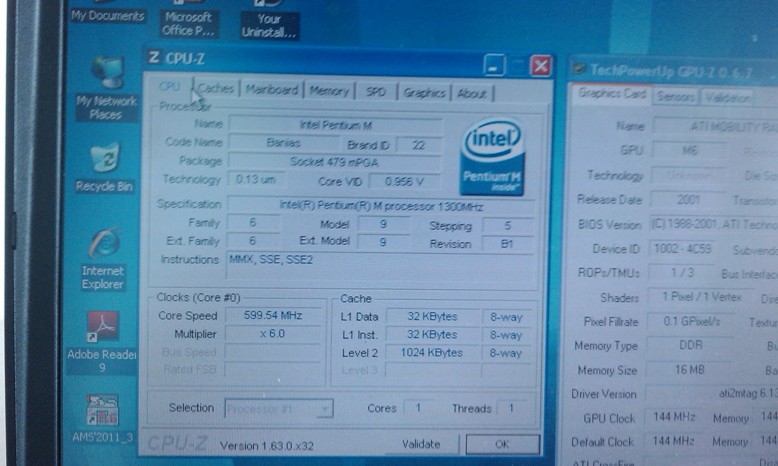Open the My Documents desktop icon

click(107, 12)
